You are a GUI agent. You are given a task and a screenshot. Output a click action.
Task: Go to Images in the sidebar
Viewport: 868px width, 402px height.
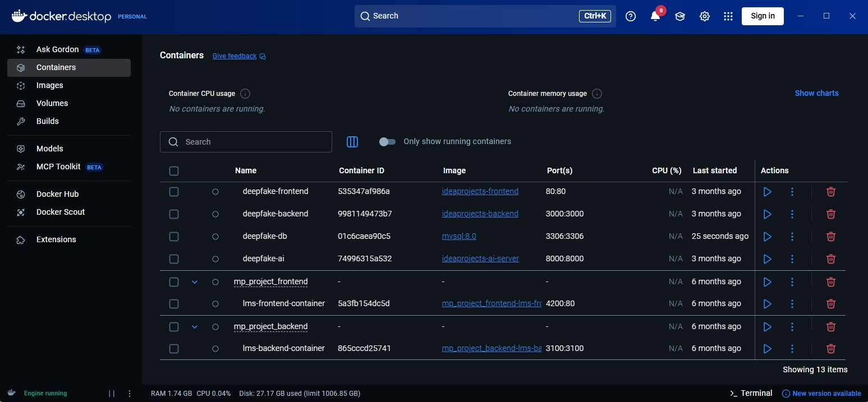[50, 85]
